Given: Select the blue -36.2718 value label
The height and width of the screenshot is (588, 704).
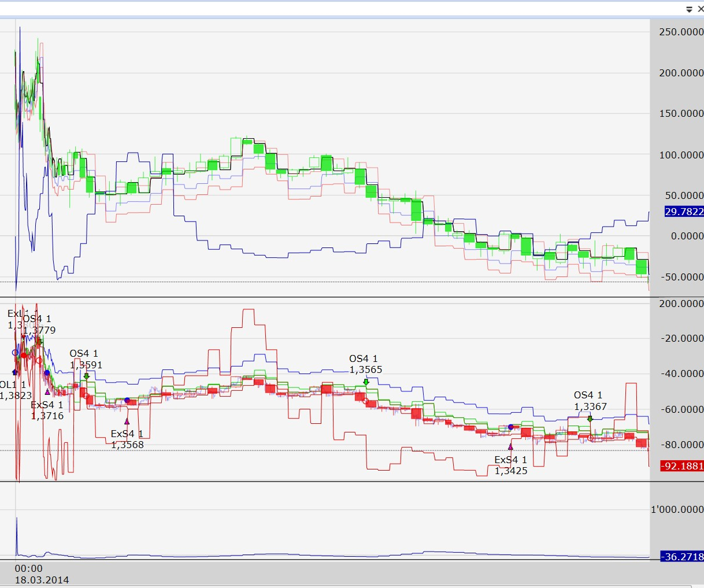Looking at the screenshot, I should click(x=682, y=557).
